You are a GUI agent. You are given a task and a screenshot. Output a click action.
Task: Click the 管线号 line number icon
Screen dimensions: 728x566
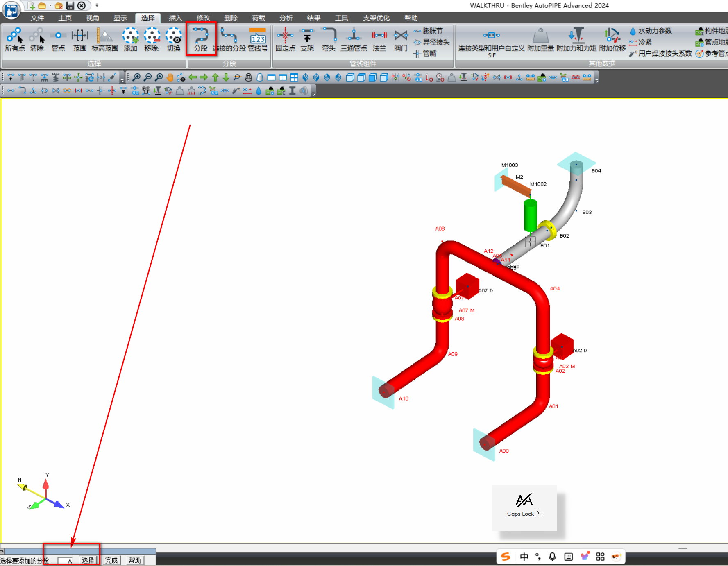click(258, 39)
